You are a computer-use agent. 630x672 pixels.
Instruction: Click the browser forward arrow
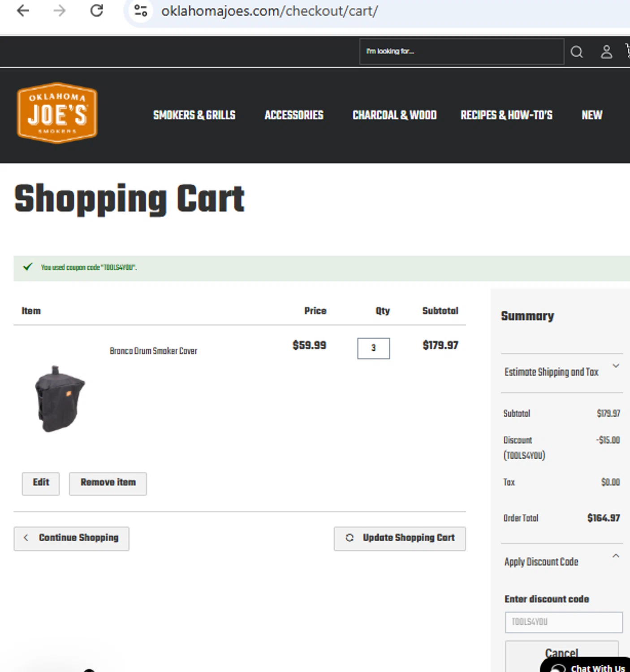60,11
